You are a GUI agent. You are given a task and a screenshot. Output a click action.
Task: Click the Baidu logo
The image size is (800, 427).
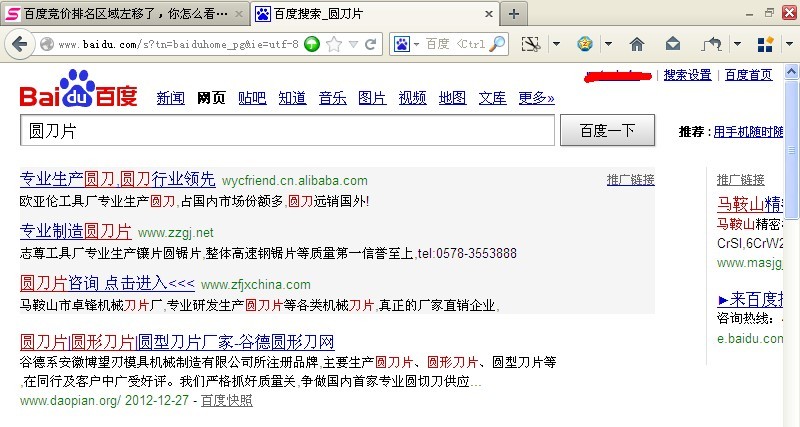(79, 88)
